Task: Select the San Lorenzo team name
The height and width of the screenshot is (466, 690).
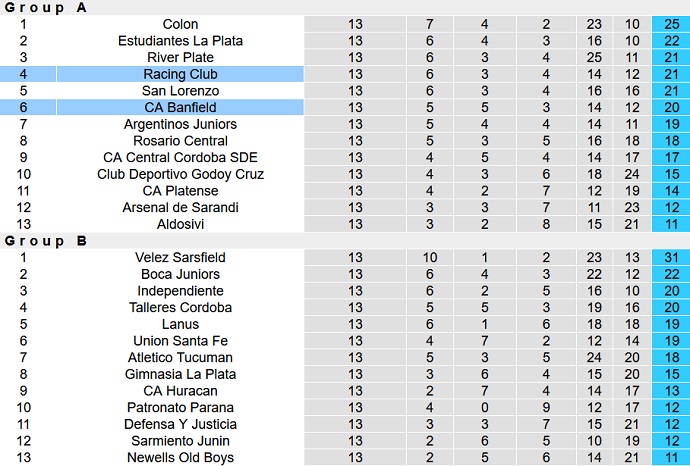Action: (x=180, y=91)
